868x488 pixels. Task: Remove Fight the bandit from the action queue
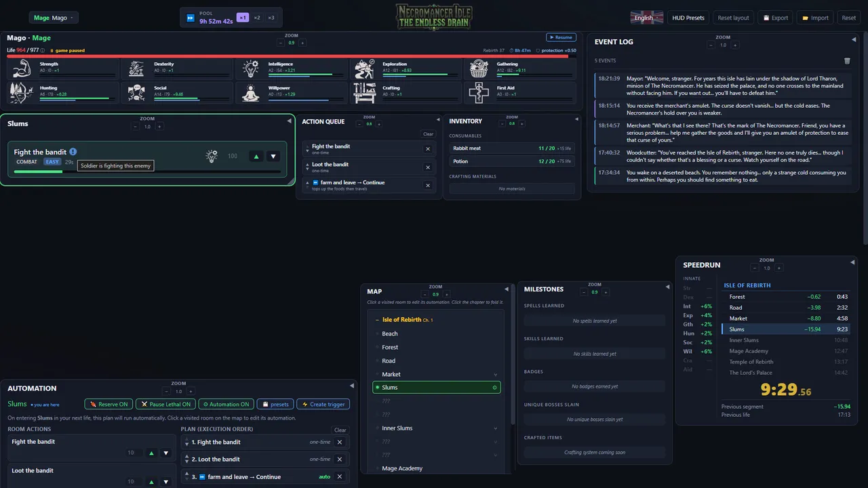[428, 149]
